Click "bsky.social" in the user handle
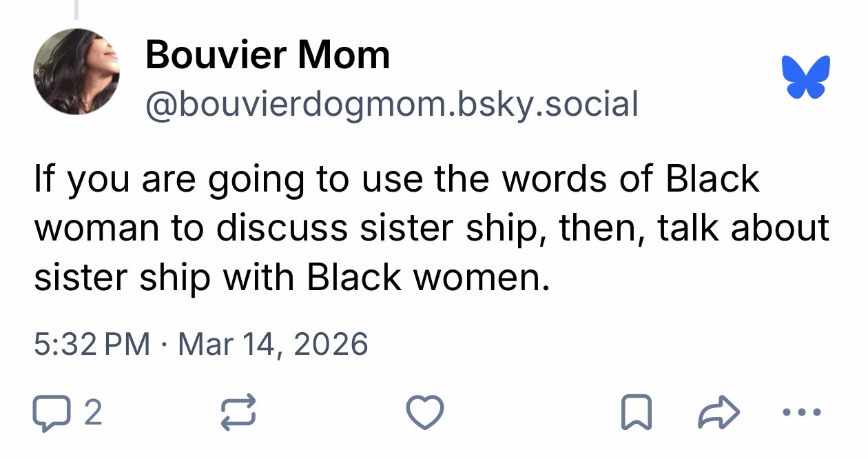This screenshot has width=868, height=459. click(x=546, y=104)
